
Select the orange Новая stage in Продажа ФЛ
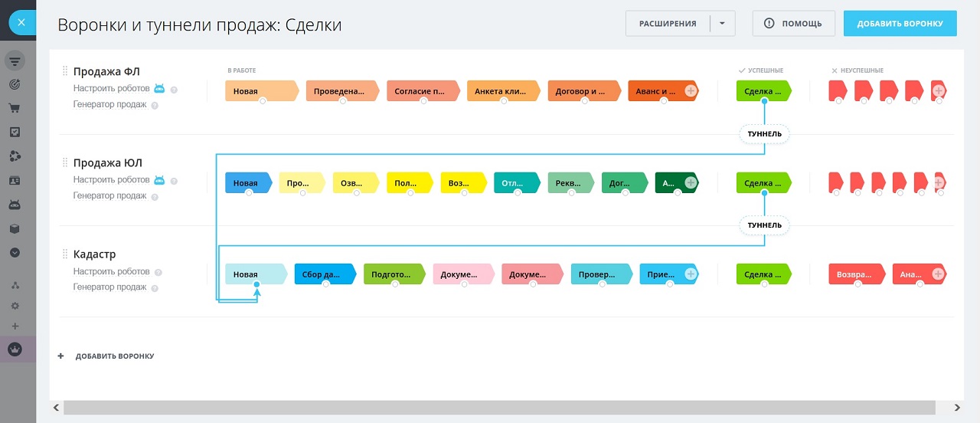click(262, 91)
